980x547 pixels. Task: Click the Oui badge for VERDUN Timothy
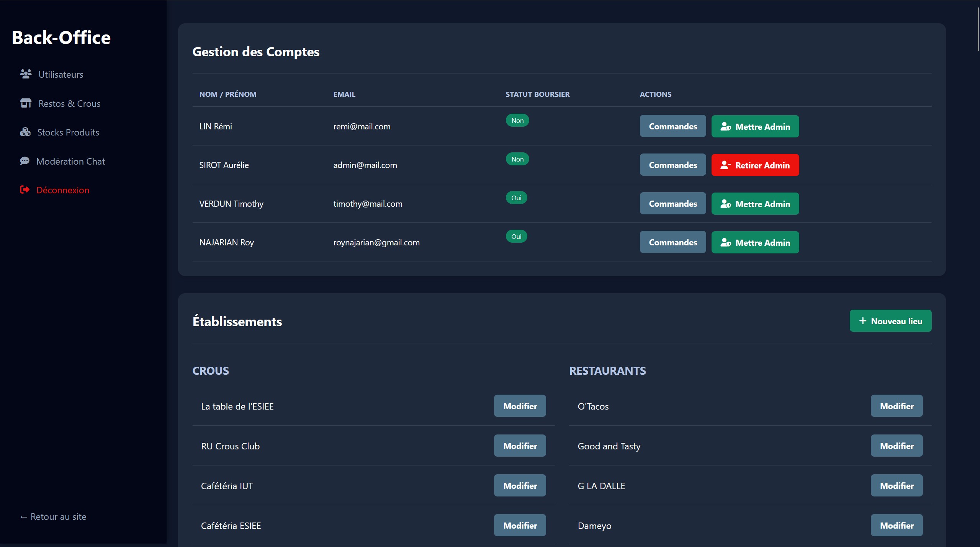tap(517, 198)
